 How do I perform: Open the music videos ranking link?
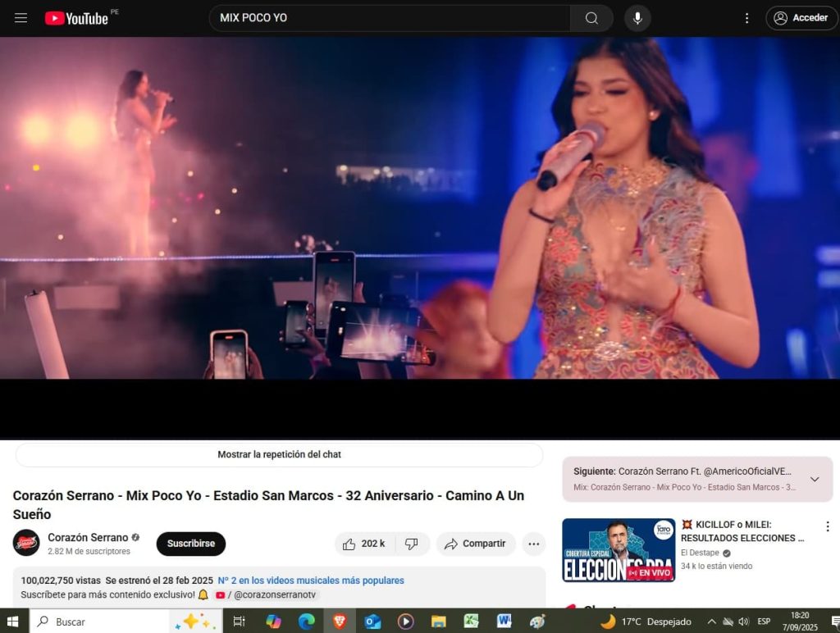pos(313,581)
